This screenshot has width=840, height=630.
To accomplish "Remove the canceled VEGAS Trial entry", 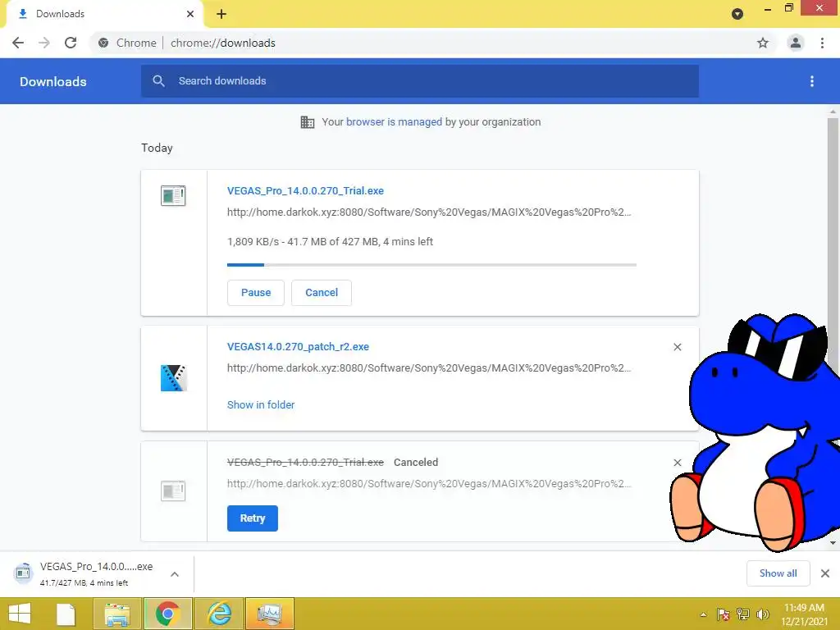I will 678,463.
